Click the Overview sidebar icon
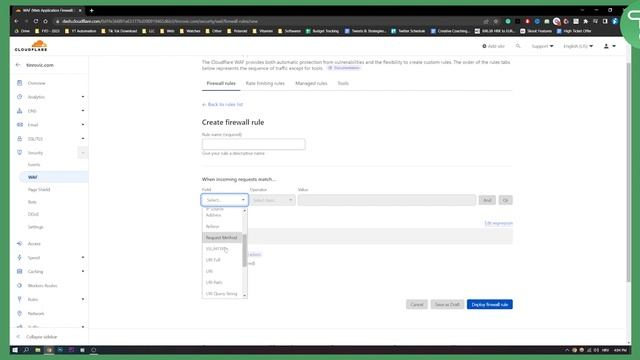 point(20,83)
